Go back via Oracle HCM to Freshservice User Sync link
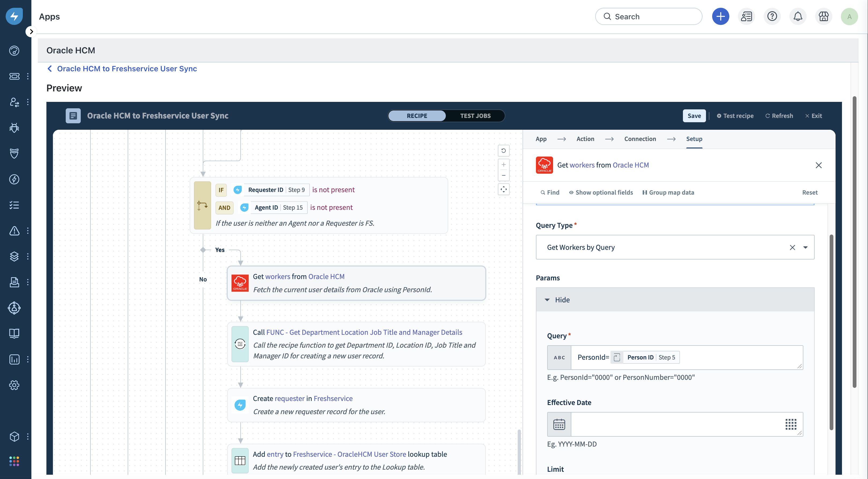This screenshot has height=479, width=868. (127, 69)
